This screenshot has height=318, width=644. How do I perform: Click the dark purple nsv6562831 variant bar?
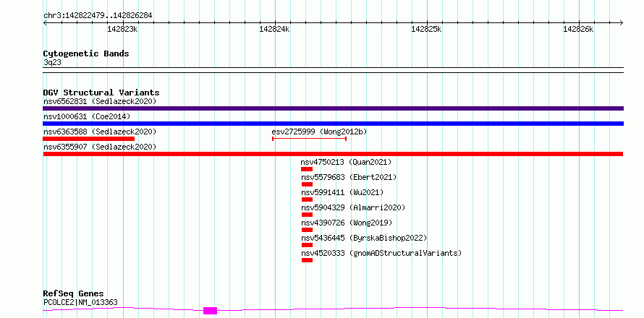(333, 108)
